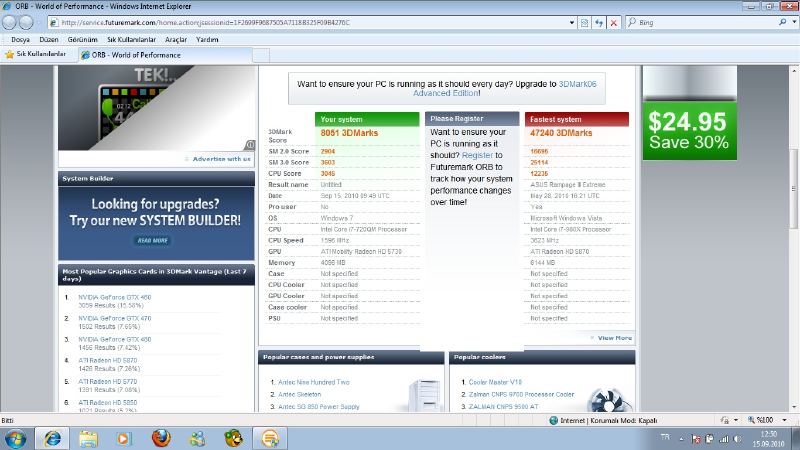Open the Araçlar menu

(x=176, y=39)
